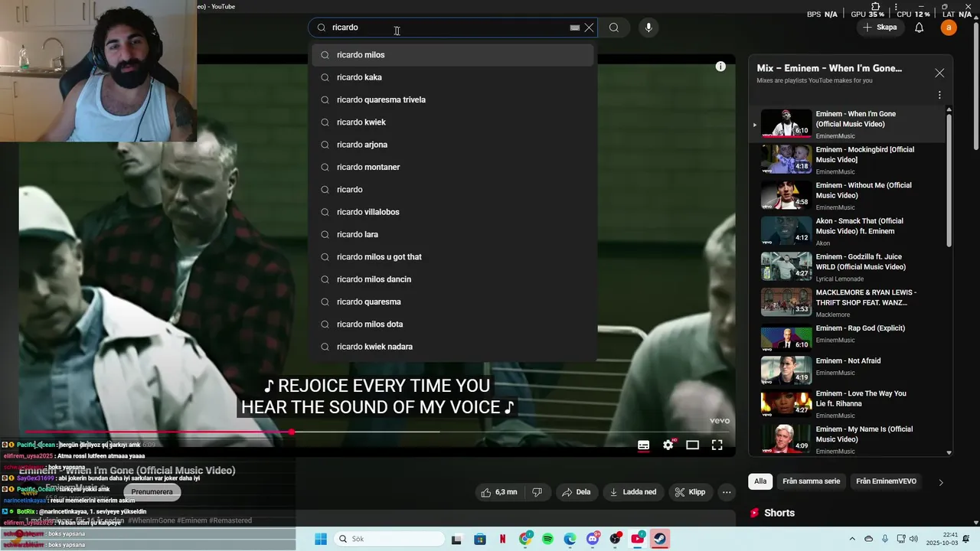980x551 pixels.
Task: Play "Eminem - Rap God (Explicit)"
Action: [x=848, y=337]
